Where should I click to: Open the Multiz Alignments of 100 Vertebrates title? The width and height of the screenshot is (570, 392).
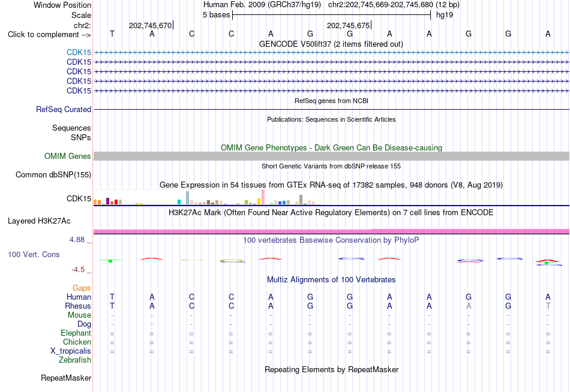coord(331,280)
